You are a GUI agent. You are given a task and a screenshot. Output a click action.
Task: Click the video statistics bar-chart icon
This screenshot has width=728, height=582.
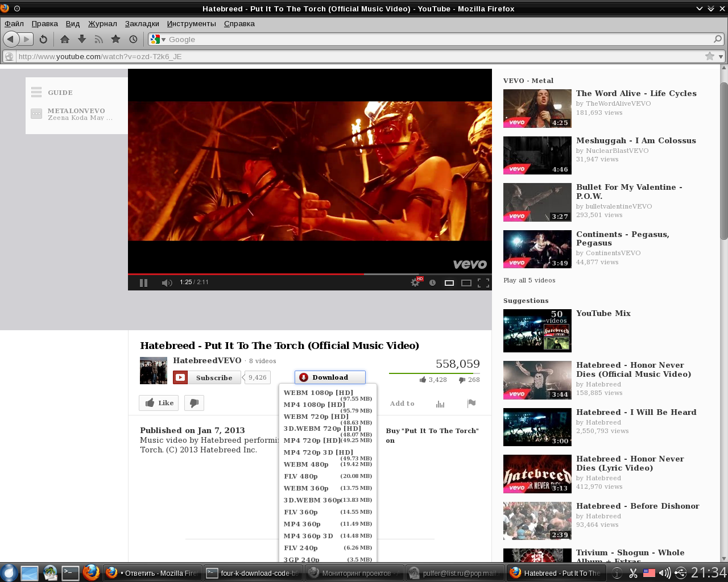pyautogui.click(x=440, y=404)
